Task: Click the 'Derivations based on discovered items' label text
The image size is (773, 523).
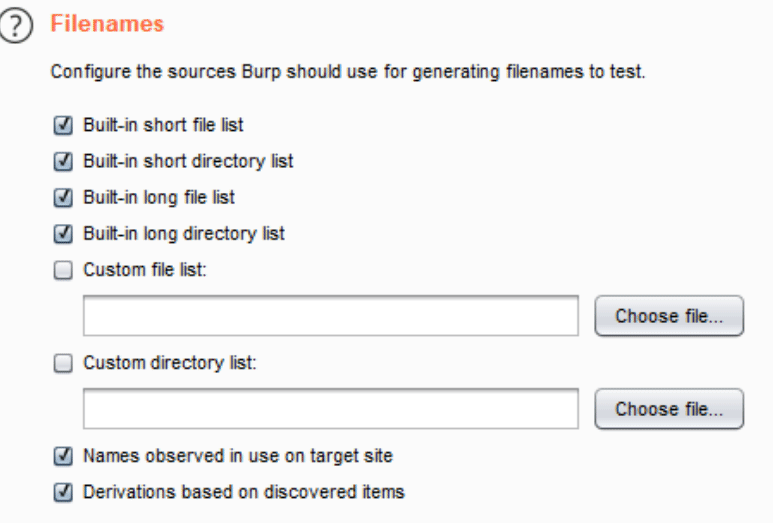Action: (x=244, y=492)
